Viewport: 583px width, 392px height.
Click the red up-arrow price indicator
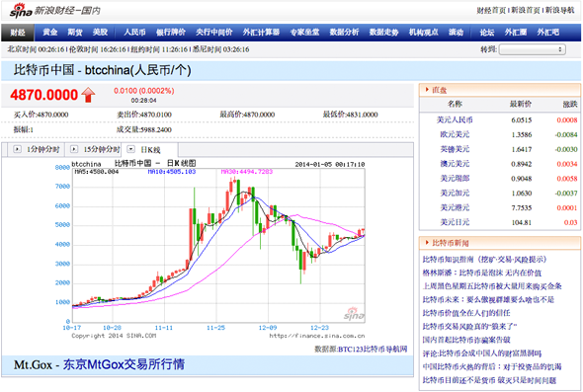coord(88,95)
